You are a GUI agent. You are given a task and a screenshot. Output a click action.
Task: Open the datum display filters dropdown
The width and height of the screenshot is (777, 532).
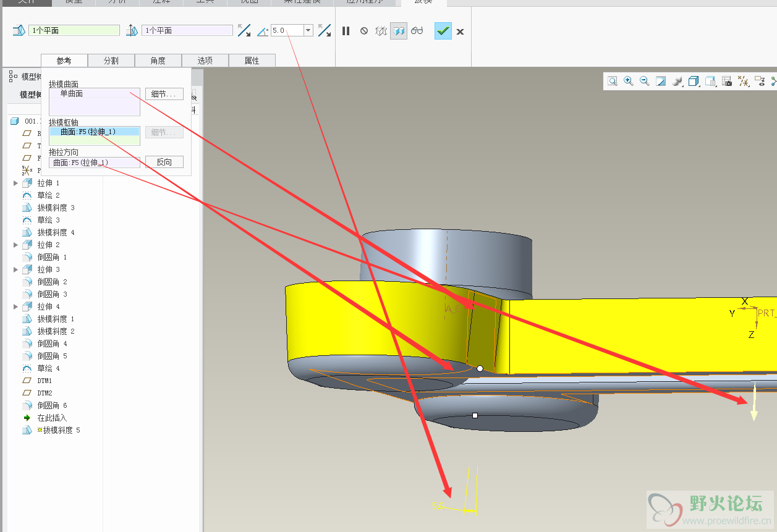pyautogui.click(x=744, y=81)
